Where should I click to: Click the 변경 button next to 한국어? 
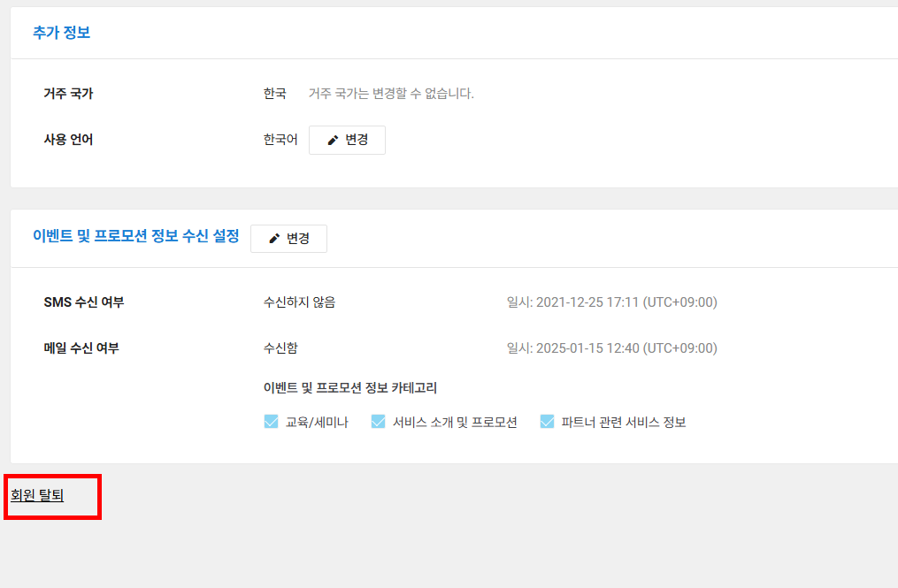click(347, 139)
